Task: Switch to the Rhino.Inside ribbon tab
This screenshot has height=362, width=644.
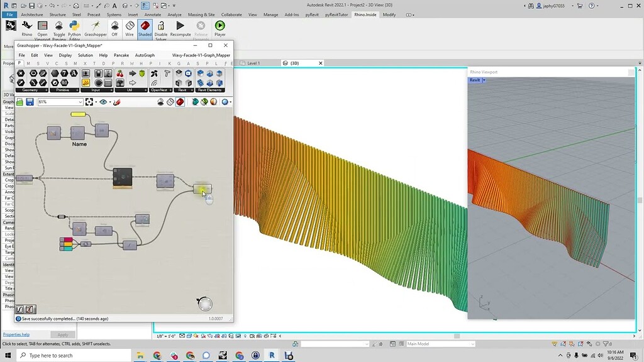Action: pyautogui.click(x=365, y=14)
